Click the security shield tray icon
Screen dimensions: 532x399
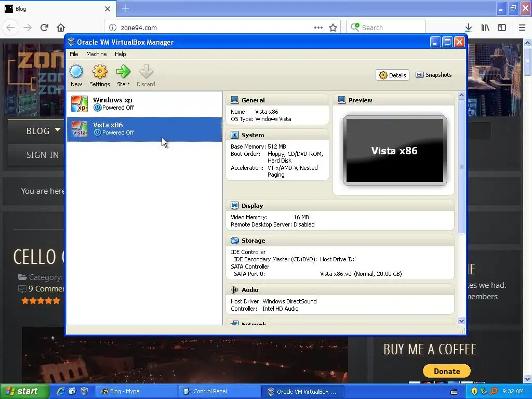[x=474, y=392]
